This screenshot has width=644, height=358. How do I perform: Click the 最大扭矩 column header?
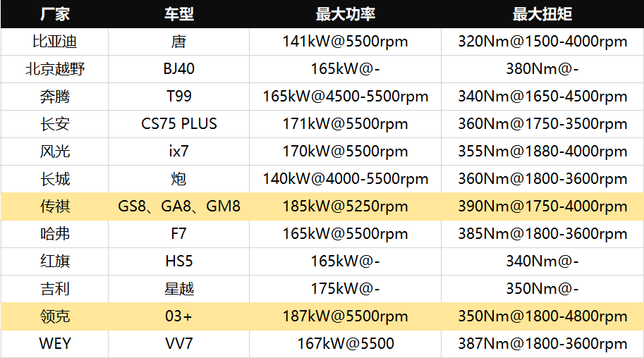pos(542,14)
